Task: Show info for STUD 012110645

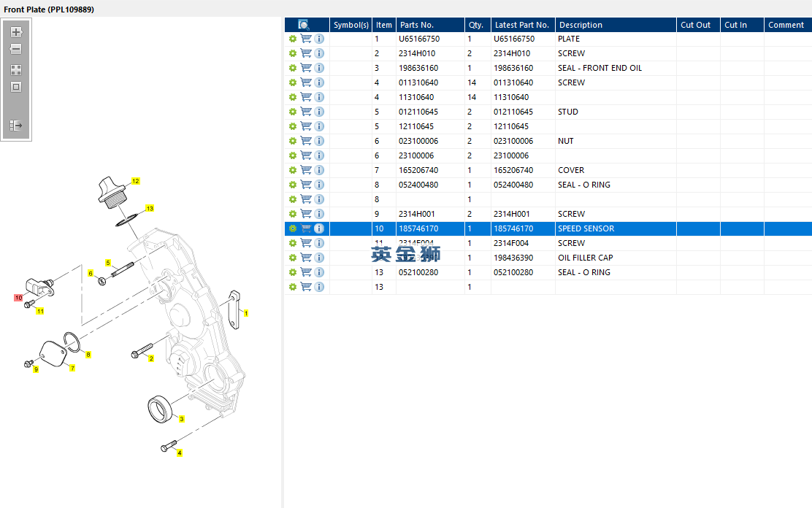Action: pyautogui.click(x=319, y=112)
